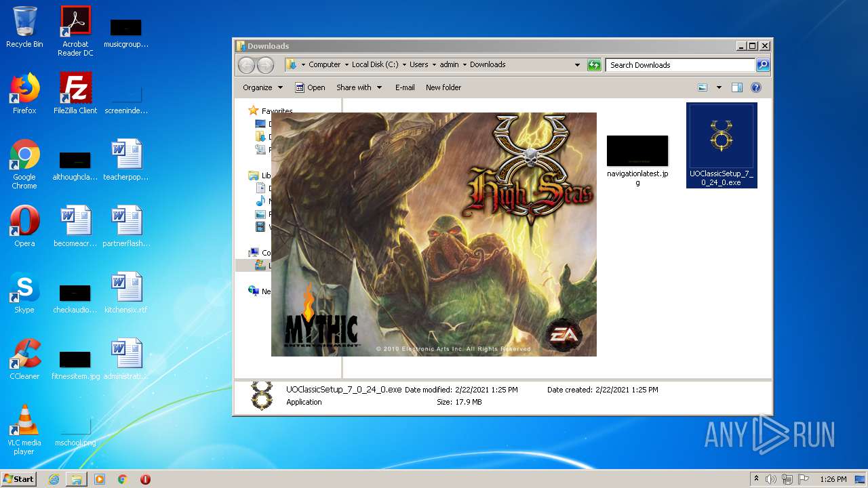
Task: Open Skype desktop shortcut
Action: [x=24, y=293]
